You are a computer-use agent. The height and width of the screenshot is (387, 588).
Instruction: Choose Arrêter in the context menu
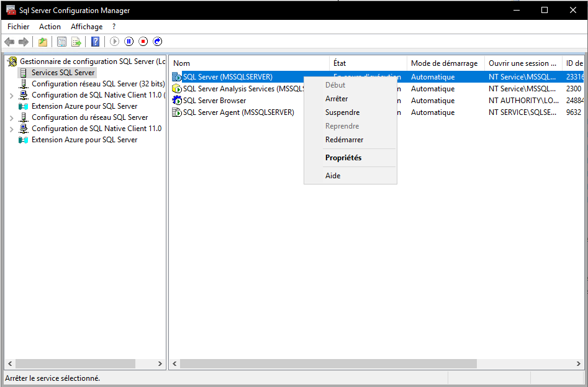pyautogui.click(x=350, y=99)
